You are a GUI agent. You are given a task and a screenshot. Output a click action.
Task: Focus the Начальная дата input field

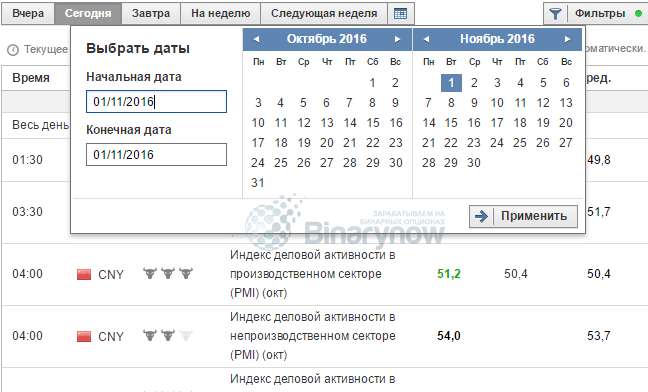[156, 102]
